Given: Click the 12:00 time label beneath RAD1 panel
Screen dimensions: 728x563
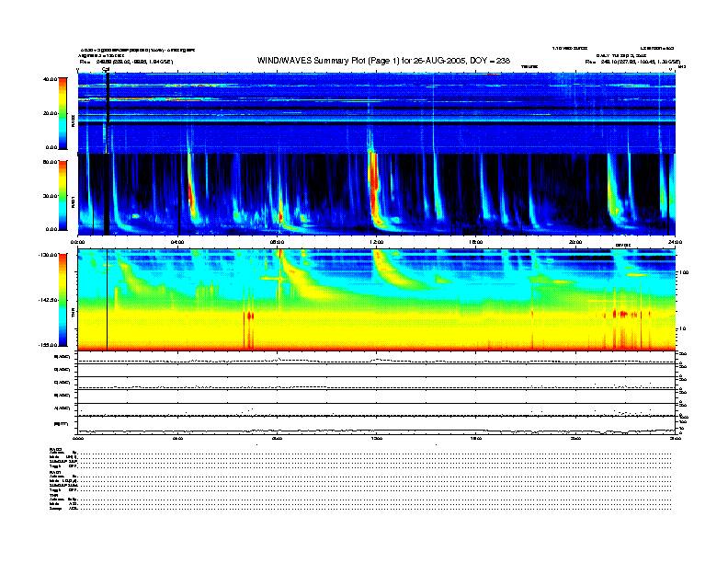Looking at the screenshot, I should (x=377, y=242).
